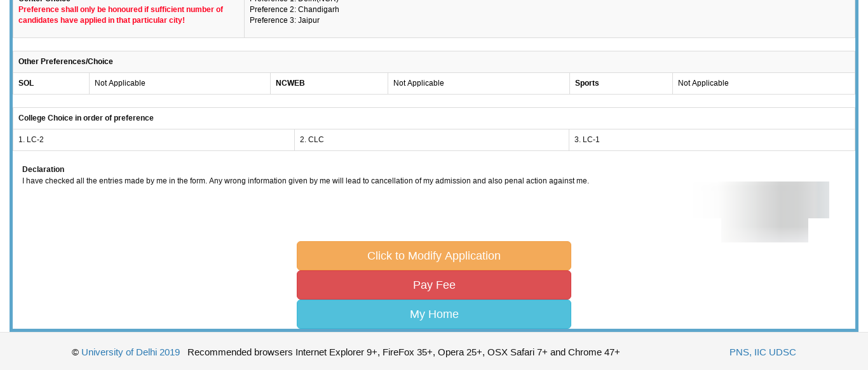Select the NCWEB label cell
This screenshot has height=370, width=868.
329,83
